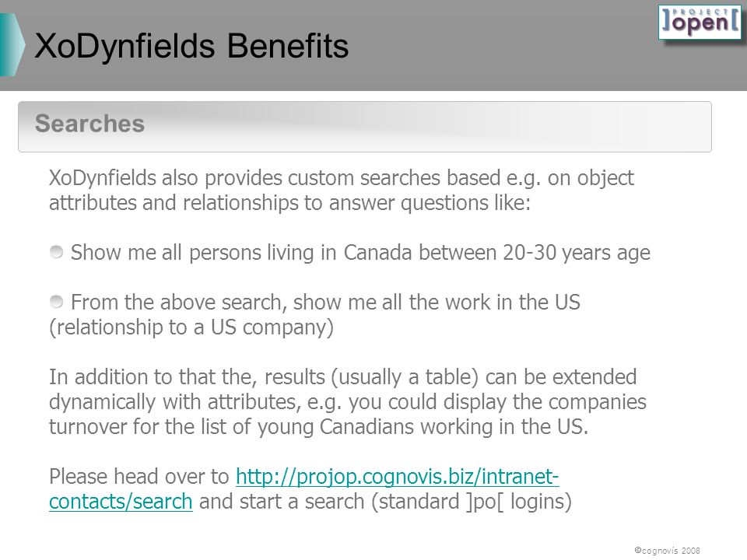Follow the 'contacts/search' hyperlink portion
747x560 pixels.
121,502
